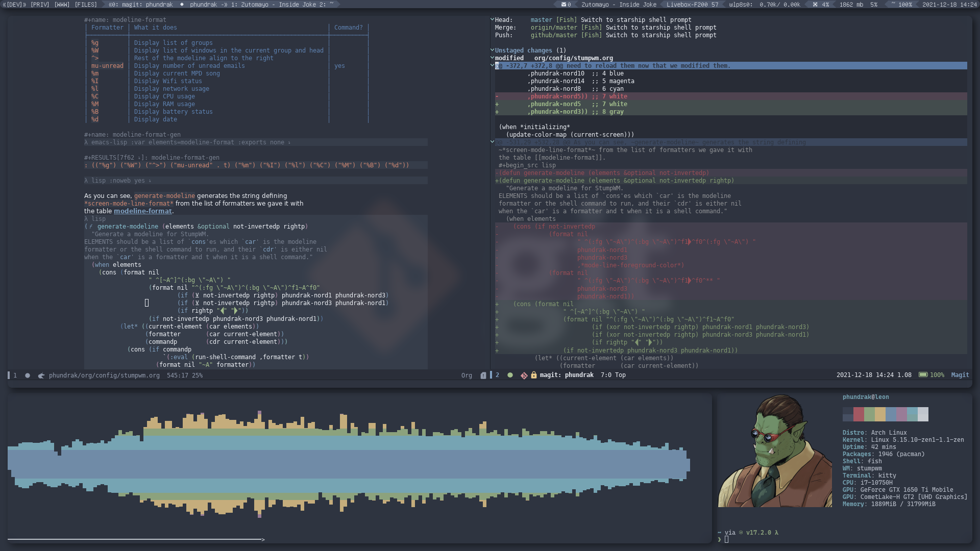The height and width of the screenshot is (551, 980).
Task: Expand the Merge branch reference in Magit
Action: click(552, 27)
